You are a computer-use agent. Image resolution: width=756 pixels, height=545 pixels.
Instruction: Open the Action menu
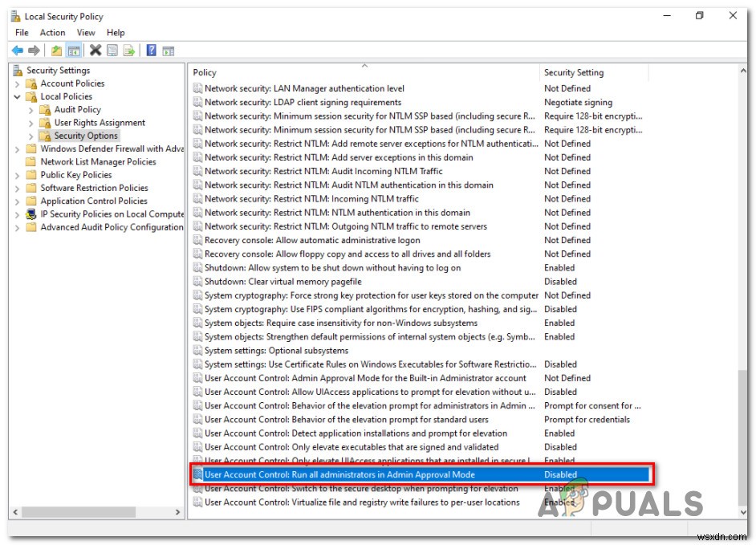tap(52, 32)
